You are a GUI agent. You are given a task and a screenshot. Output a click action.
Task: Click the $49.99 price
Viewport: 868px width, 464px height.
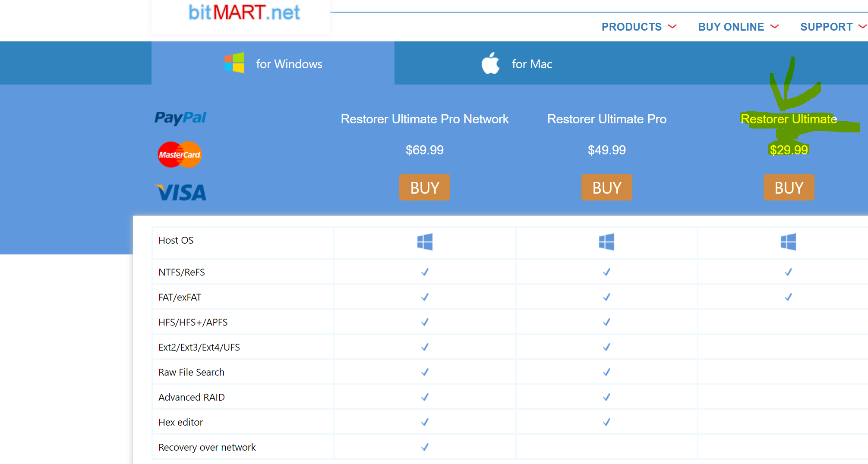[606, 150]
